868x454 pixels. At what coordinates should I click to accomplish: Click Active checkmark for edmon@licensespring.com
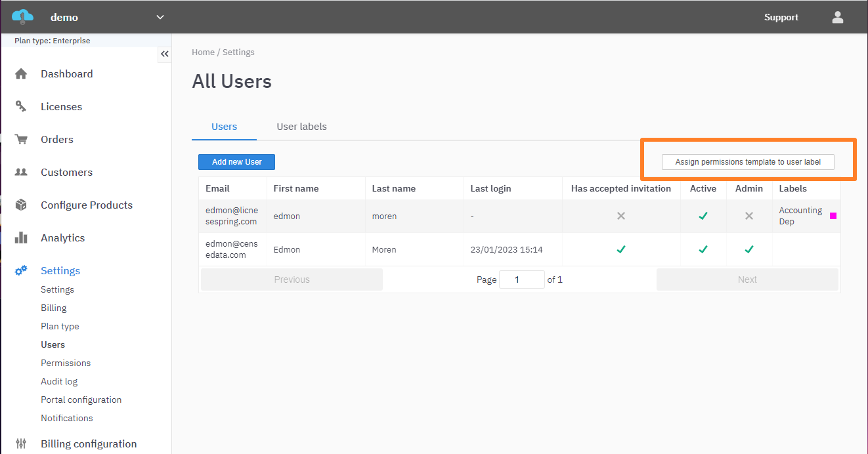click(x=703, y=216)
